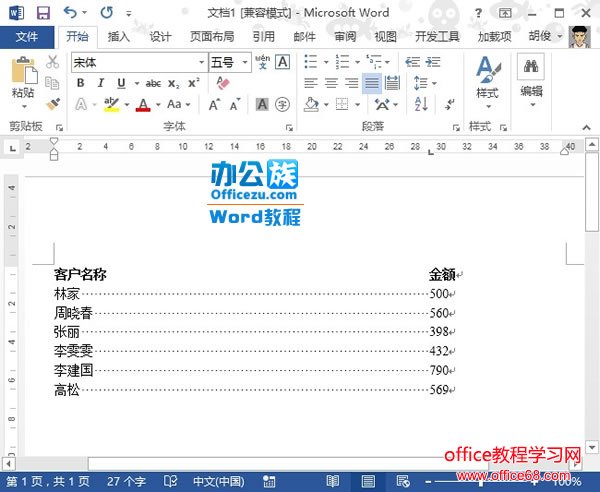Screen dimensions: 600x492
Task: Grow the font size
Action: click(x=214, y=104)
